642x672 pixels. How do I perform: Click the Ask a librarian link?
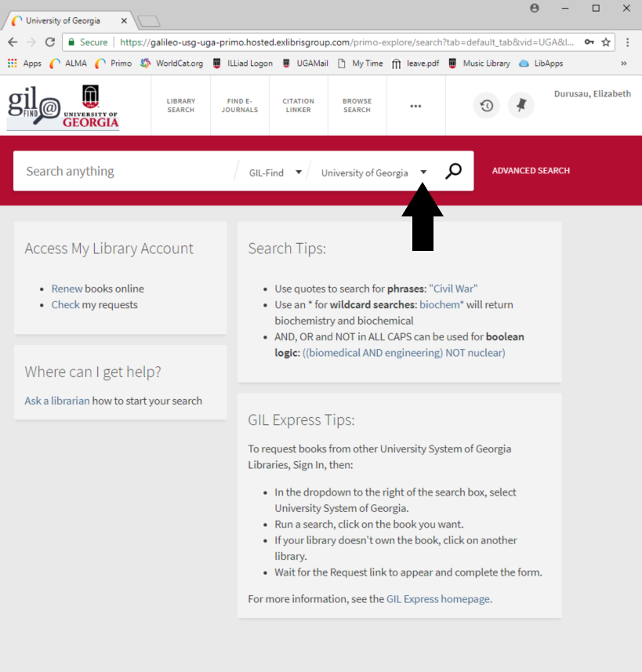(56, 401)
